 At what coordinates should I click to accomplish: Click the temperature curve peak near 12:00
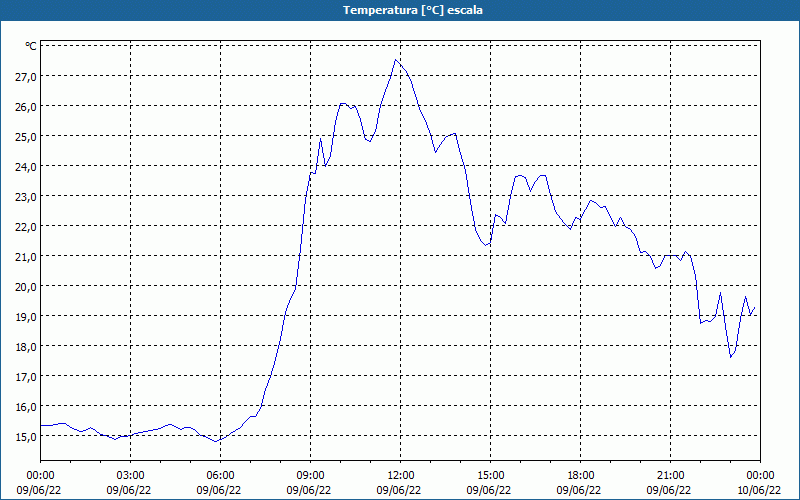click(395, 60)
